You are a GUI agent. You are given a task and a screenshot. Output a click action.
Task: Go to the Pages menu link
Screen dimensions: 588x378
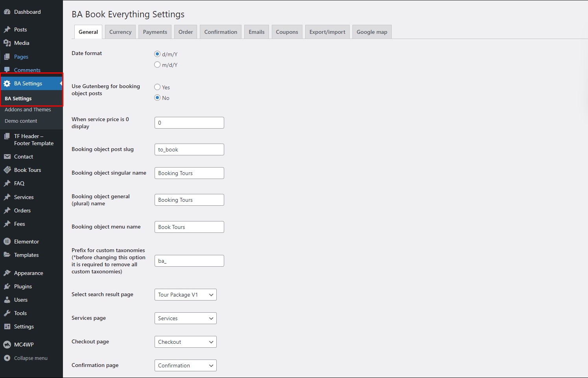(x=21, y=57)
